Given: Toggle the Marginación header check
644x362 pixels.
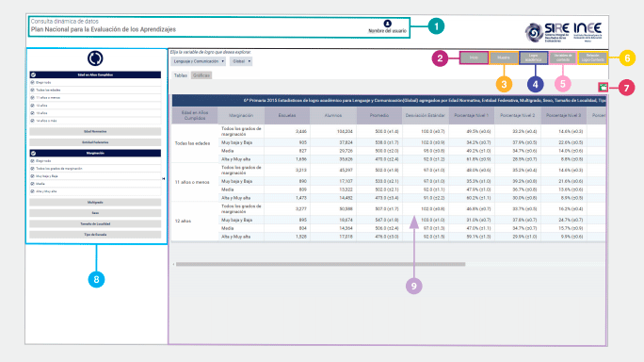Looking at the screenshot, I should pos(33,153).
